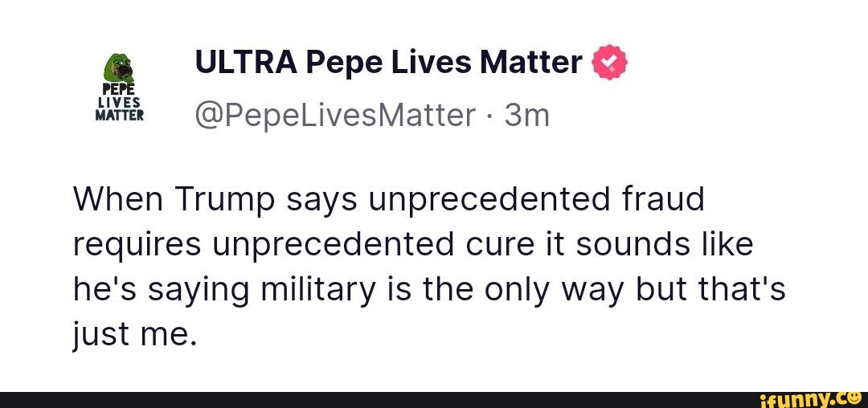This screenshot has height=408, width=868.
Task: Click the "PEPE LIVES MATTER" avatar caption
Action: [x=120, y=102]
